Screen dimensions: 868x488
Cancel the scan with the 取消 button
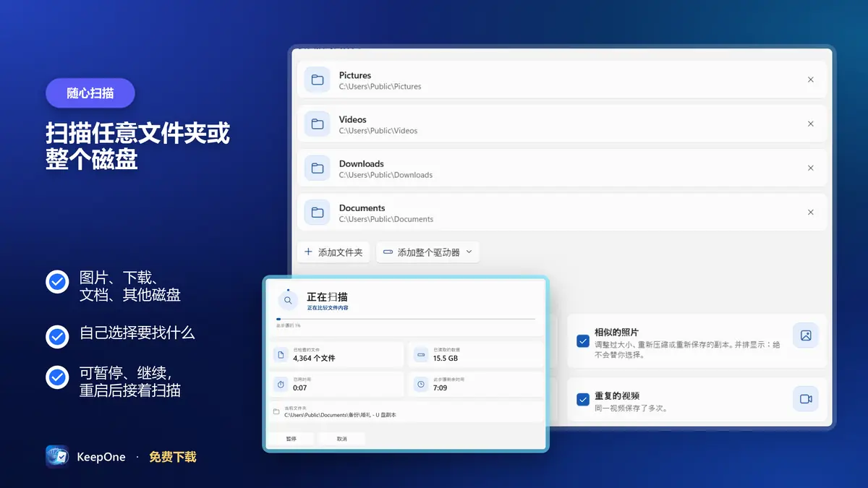pos(341,439)
